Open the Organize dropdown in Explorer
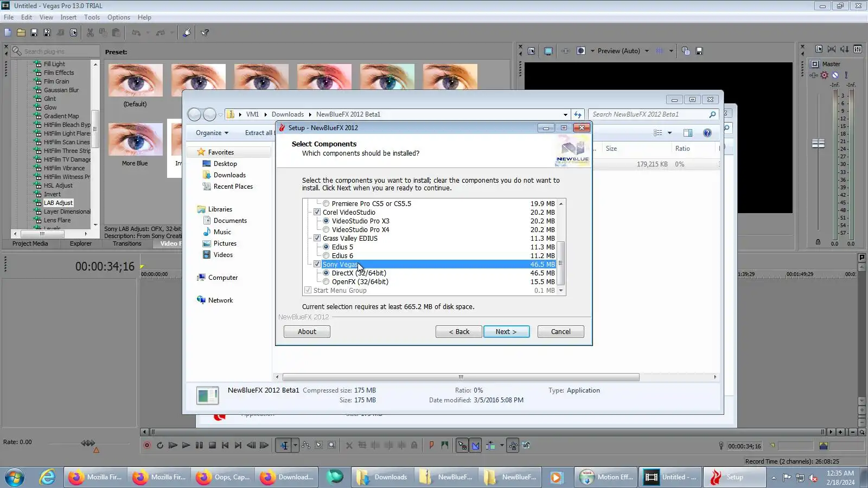The width and height of the screenshot is (868, 488). 212,133
